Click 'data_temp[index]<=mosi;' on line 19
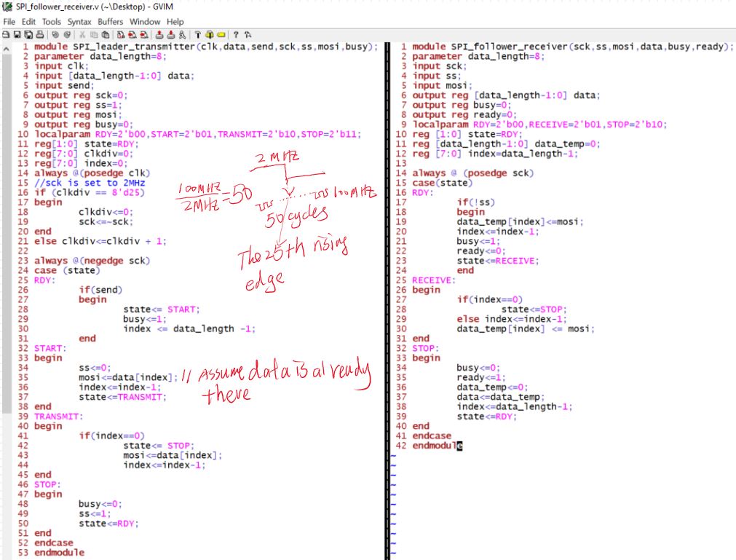Viewport: 736px width, 560px height. 520,221
